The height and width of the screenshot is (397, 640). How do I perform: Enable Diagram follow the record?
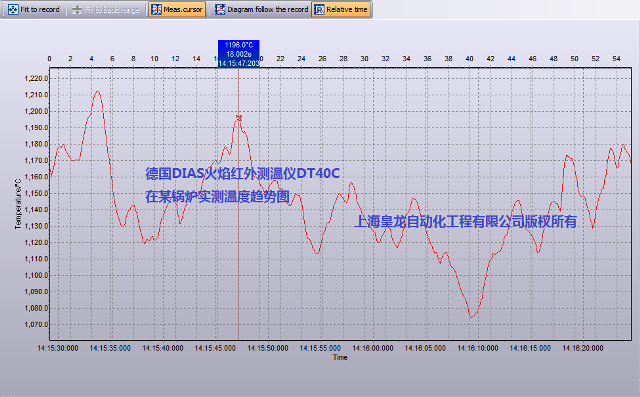[262, 9]
